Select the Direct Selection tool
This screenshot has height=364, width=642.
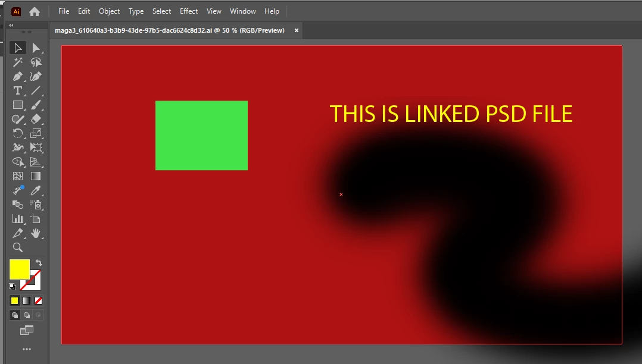(36, 48)
